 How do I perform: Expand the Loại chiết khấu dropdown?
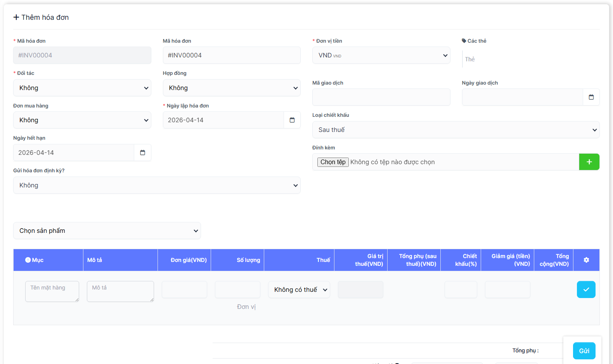pyautogui.click(x=455, y=130)
